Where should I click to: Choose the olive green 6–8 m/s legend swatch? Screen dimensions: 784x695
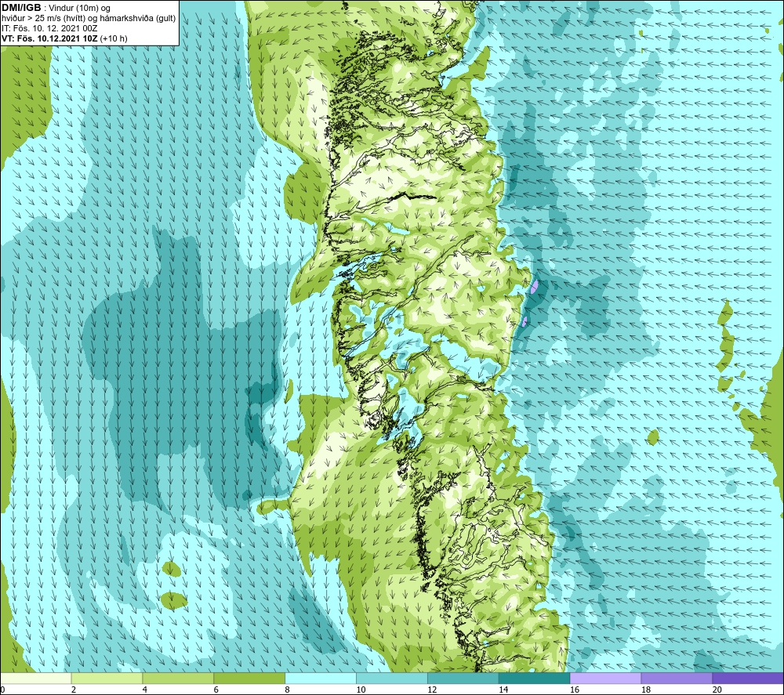coord(249,678)
